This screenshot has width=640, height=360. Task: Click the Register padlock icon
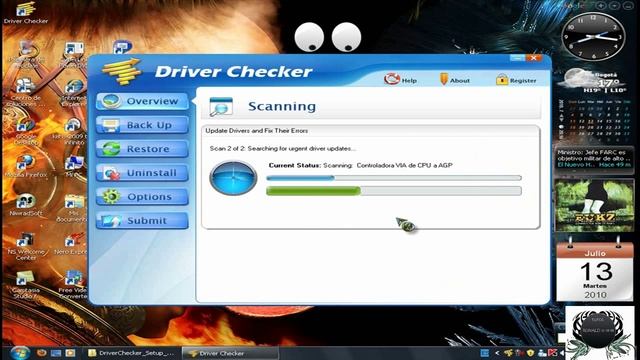point(502,79)
